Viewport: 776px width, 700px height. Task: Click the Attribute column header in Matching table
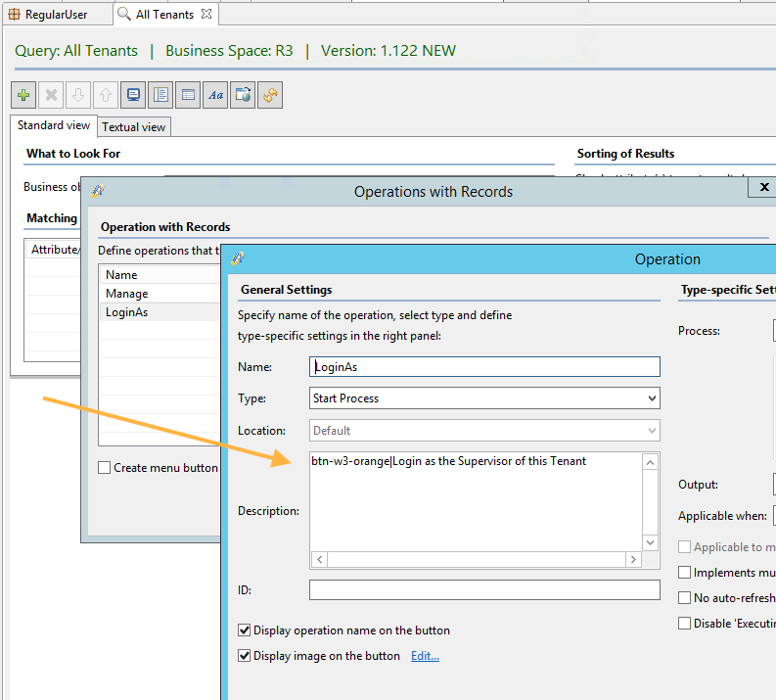click(x=53, y=249)
